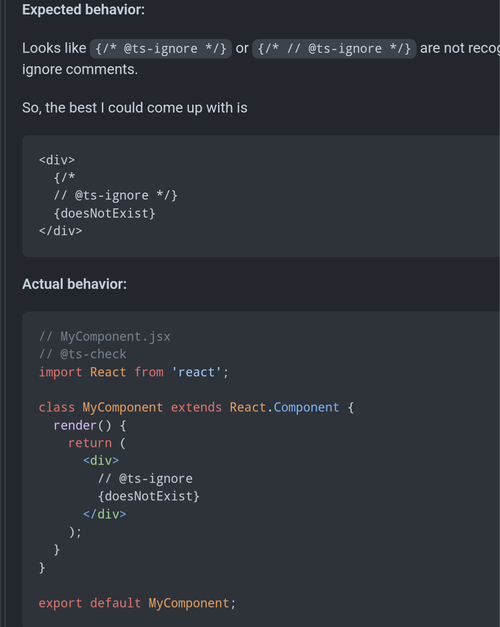This screenshot has width=500, height=627.
Task: Click 'So, the best I could come up with is'
Action: tap(135, 108)
